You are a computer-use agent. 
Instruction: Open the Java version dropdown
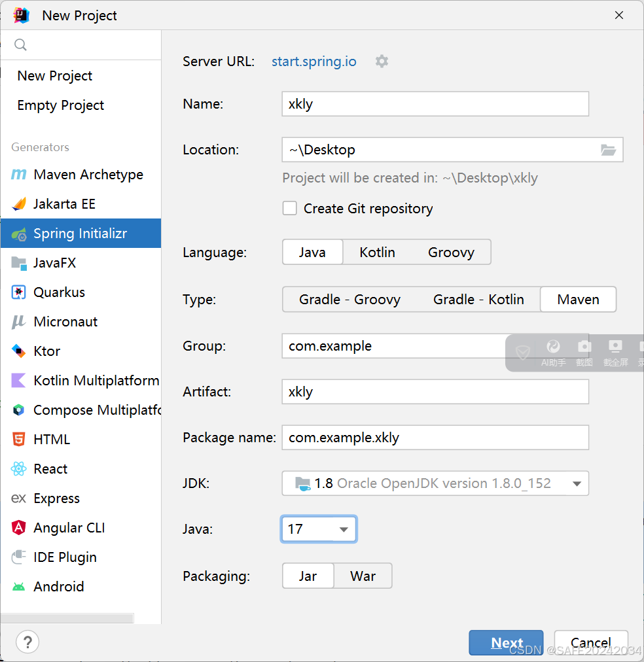click(344, 529)
